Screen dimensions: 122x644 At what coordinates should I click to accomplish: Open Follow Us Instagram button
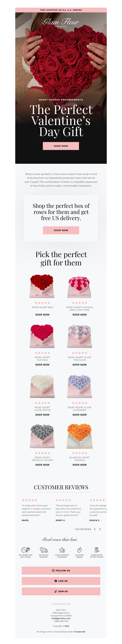point(61,570)
